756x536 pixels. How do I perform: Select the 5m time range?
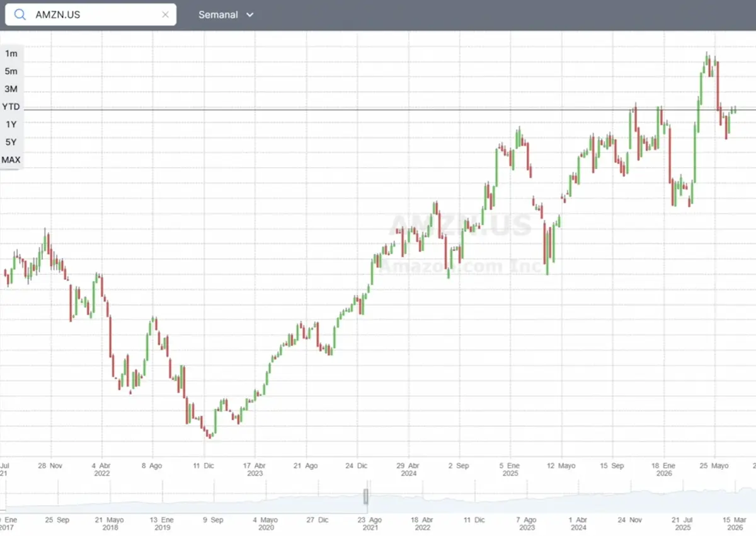(11, 71)
